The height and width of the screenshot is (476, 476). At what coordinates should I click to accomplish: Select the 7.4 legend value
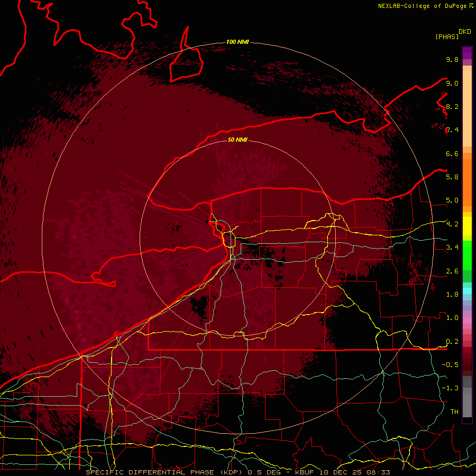pyautogui.click(x=452, y=130)
